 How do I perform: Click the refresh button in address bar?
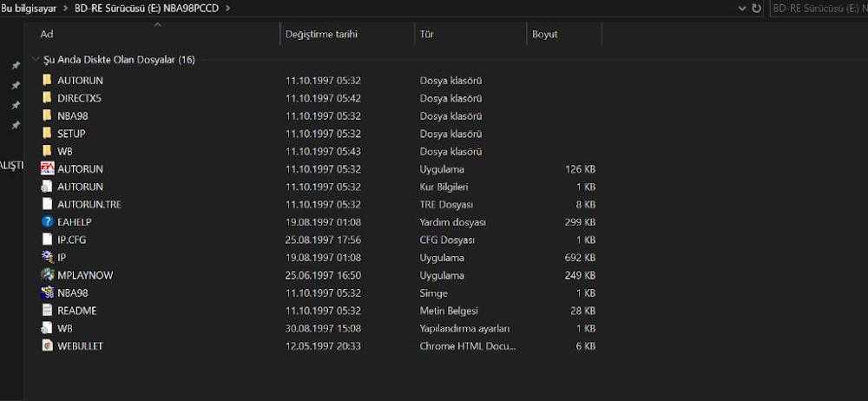coord(756,9)
